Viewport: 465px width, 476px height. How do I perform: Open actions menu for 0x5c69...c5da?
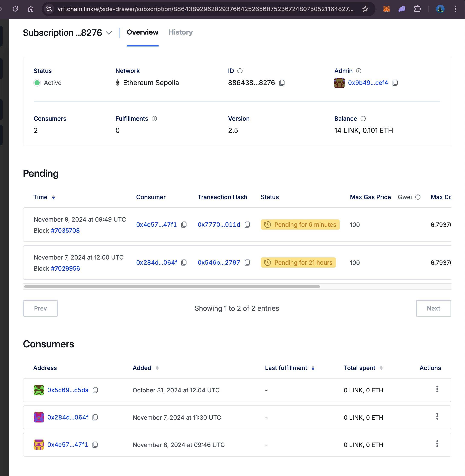[x=437, y=389]
